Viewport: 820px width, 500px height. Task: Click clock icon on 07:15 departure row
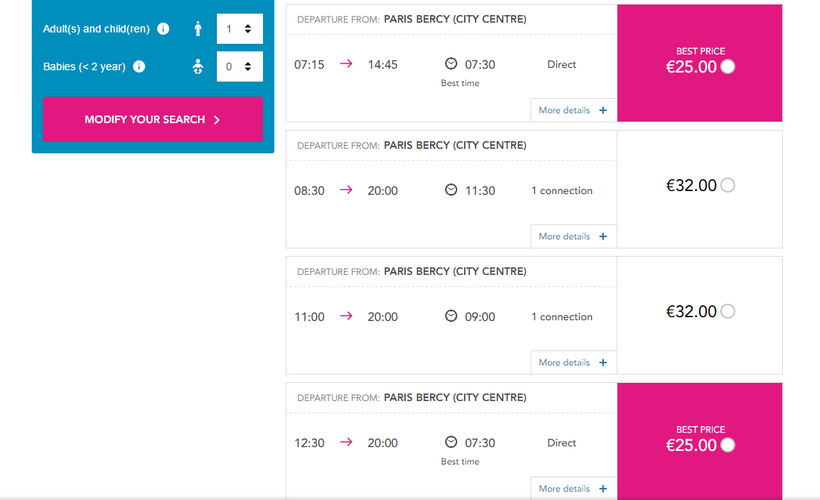click(x=451, y=64)
